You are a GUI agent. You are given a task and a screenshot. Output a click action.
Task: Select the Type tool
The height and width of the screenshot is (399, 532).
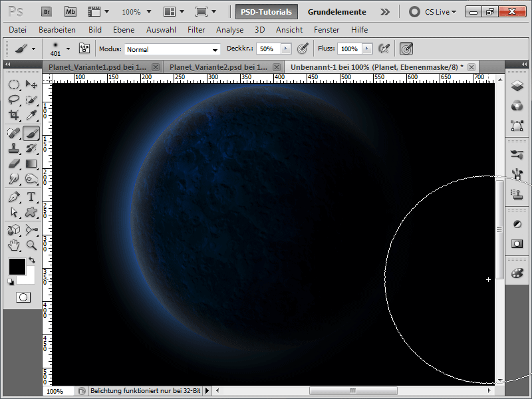(x=31, y=197)
